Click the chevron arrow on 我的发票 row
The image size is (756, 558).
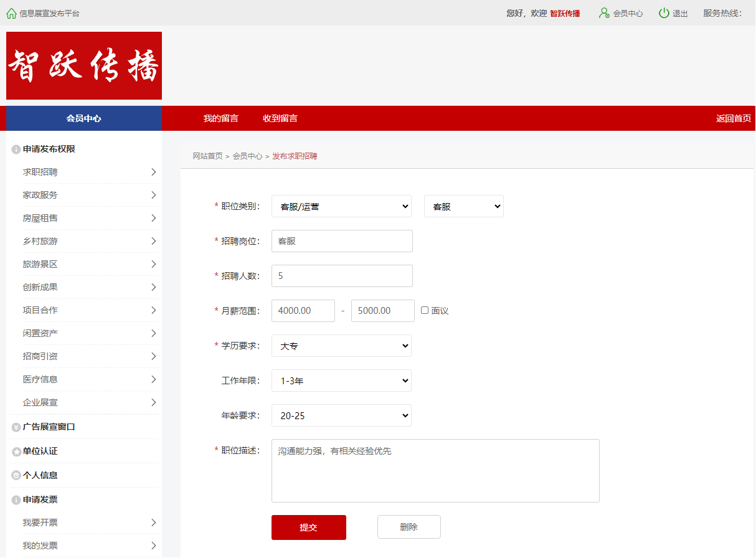(x=154, y=546)
